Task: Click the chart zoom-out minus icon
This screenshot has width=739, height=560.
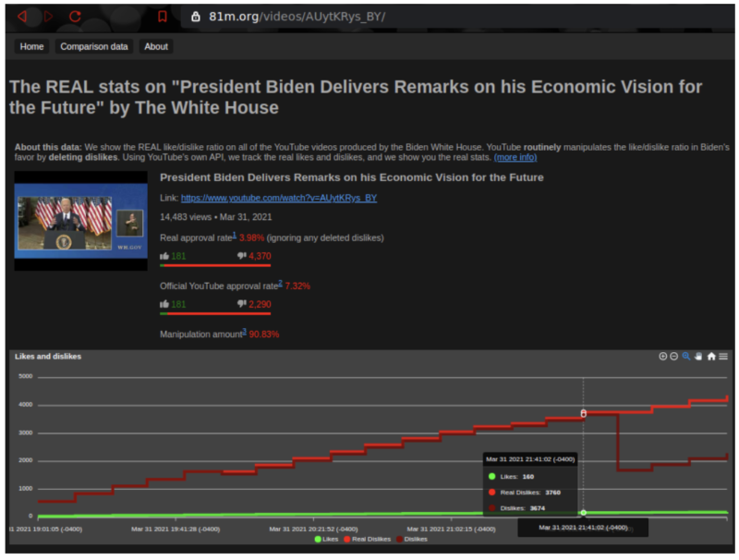Action: (674, 357)
